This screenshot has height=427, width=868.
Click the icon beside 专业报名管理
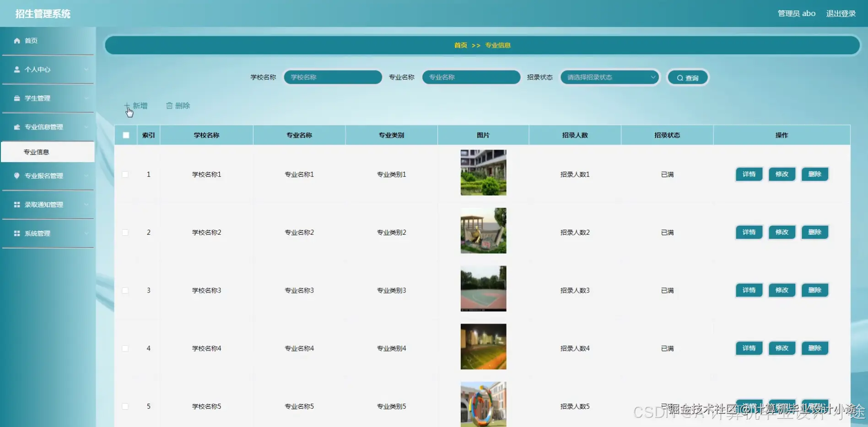click(x=17, y=176)
